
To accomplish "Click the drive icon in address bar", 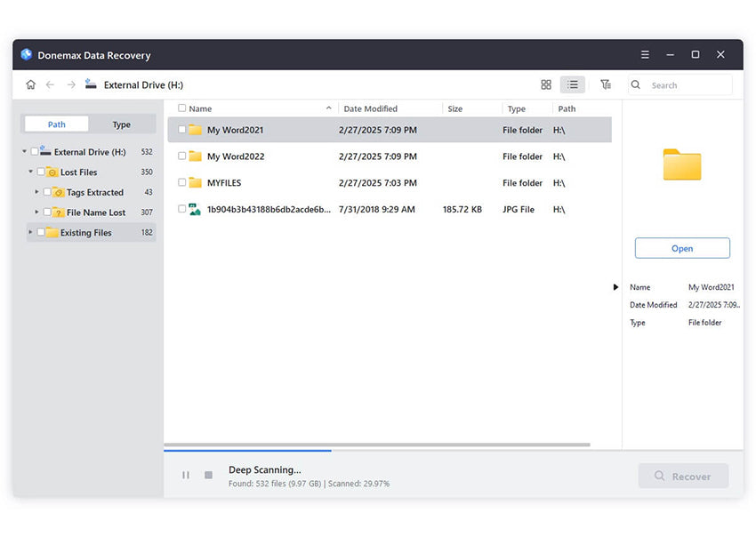I will coord(91,84).
